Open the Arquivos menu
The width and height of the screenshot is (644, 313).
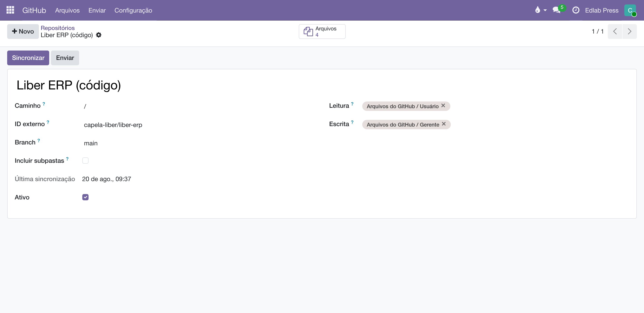click(67, 10)
